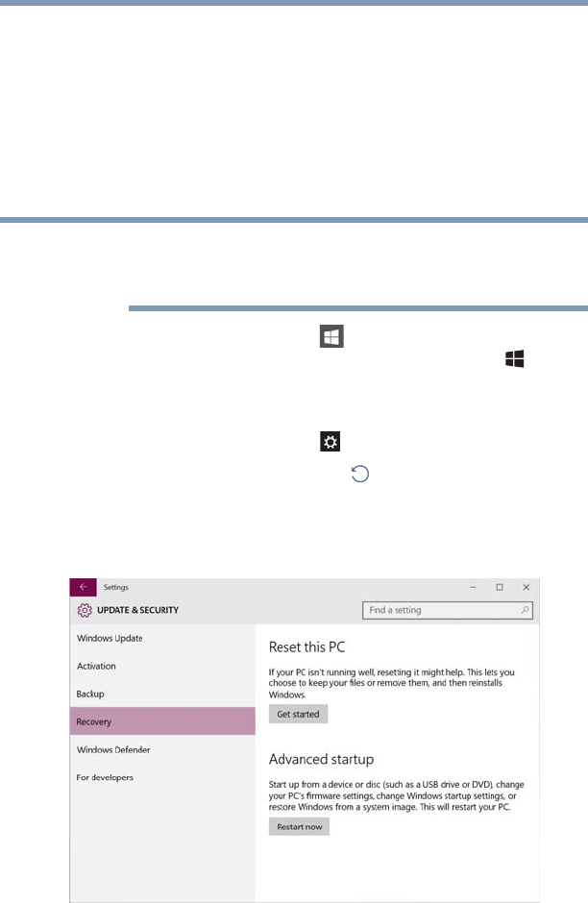The width and height of the screenshot is (588, 903).
Task: Maximize the Settings window
Action: tap(500, 587)
